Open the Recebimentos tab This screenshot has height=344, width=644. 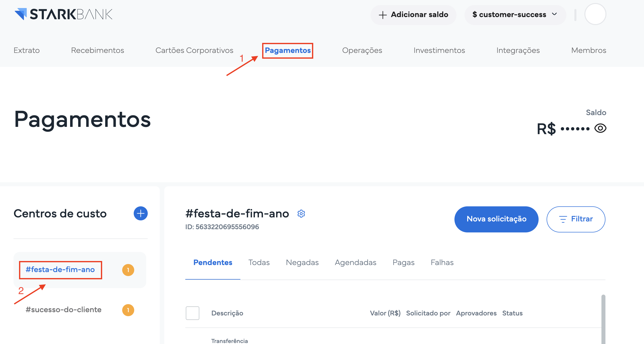[97, 50]
